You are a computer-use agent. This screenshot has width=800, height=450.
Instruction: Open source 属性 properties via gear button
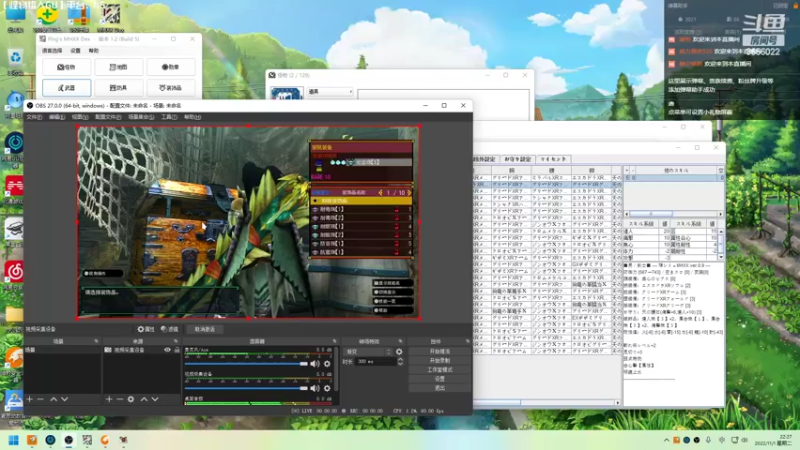click(146, 329)
